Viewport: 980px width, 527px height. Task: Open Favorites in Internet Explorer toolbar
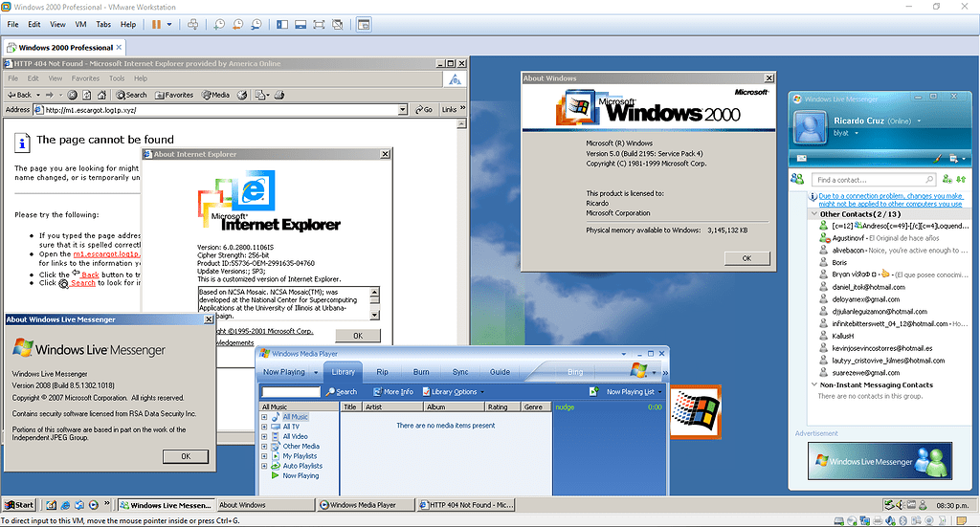click(x=174, y=95)
